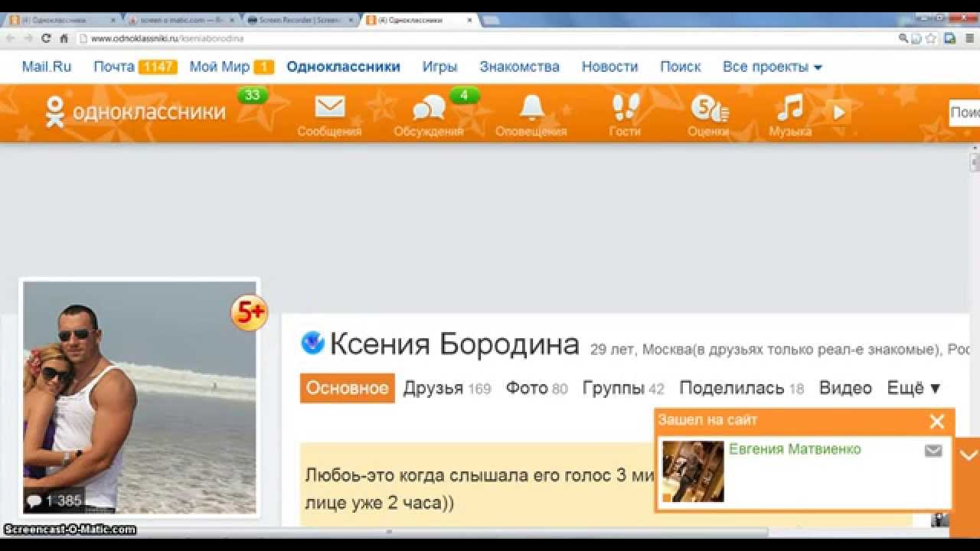This screenshot has height=551, width=980.
Task: Go to Mail.Ru link
Action: [x=47, y=67]
